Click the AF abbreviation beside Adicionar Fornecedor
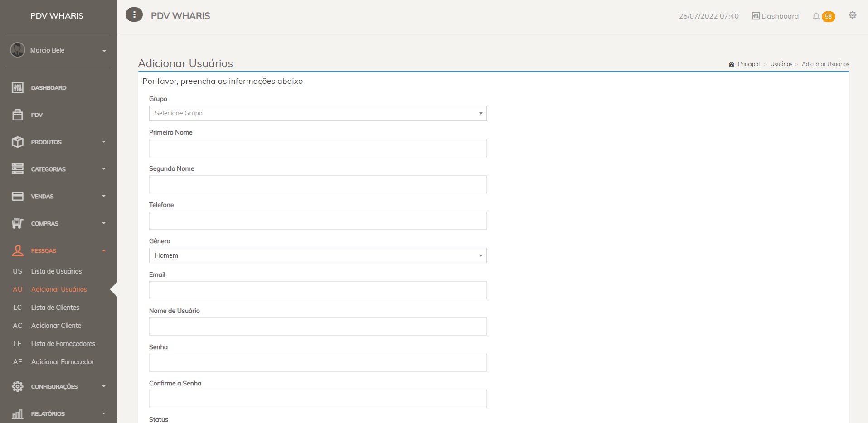The image size is (868, 423). 17,361
